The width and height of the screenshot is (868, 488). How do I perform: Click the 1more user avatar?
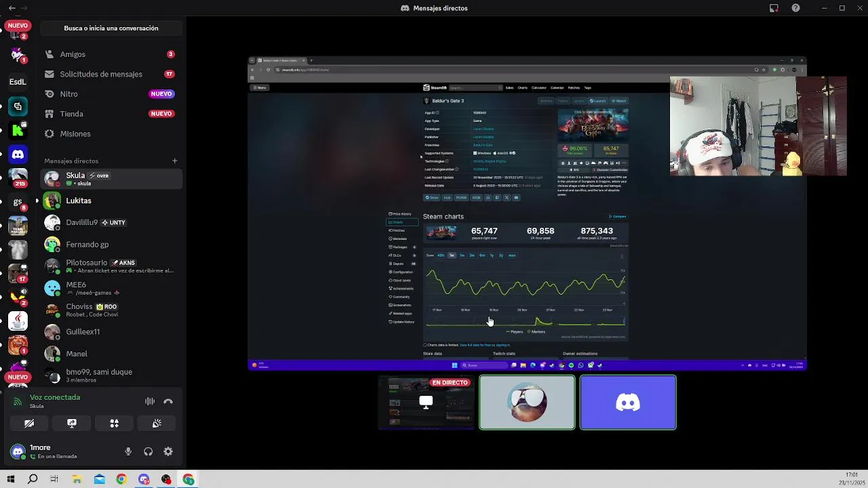(x=18, y=451)
